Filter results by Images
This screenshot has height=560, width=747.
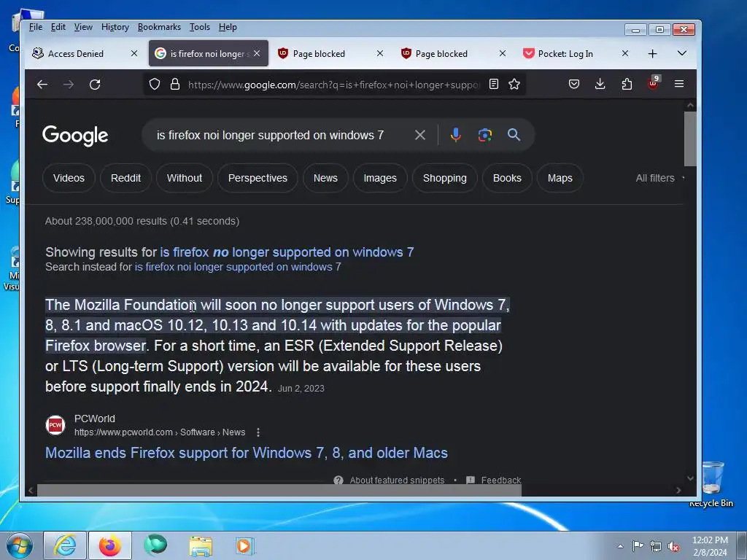click(x=380, y=178)
